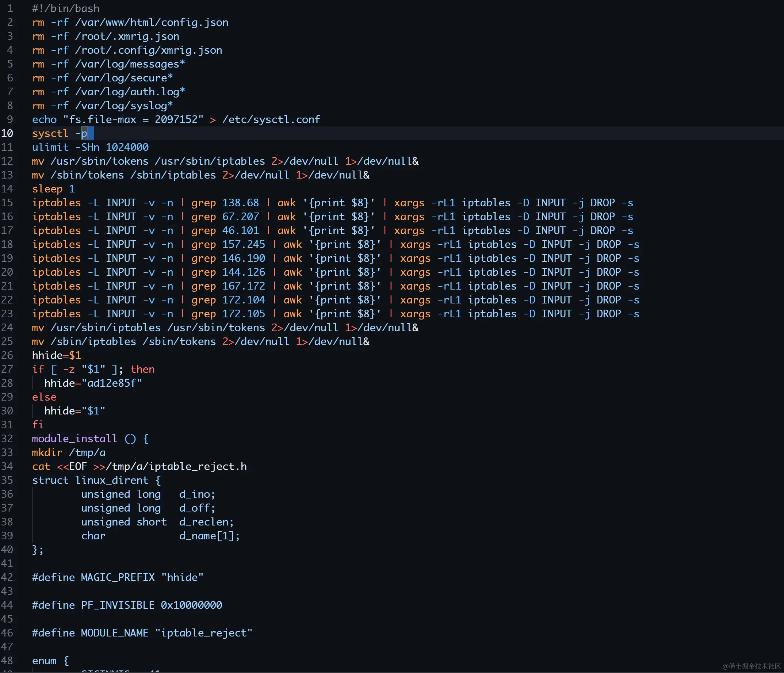Click line number 1 in the gutter
The height and width of the screenshot is (673, 784).
coord(10,8)
